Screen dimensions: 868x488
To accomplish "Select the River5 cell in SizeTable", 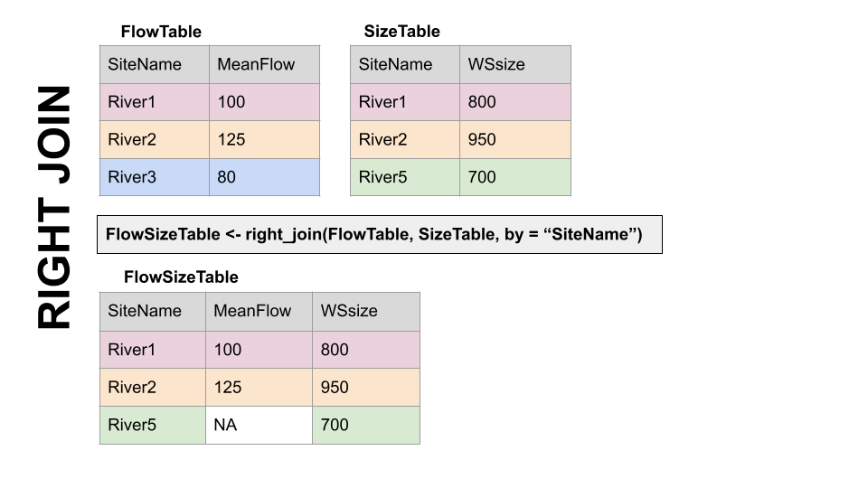I will pyautogui.click(x=405, y=177).
